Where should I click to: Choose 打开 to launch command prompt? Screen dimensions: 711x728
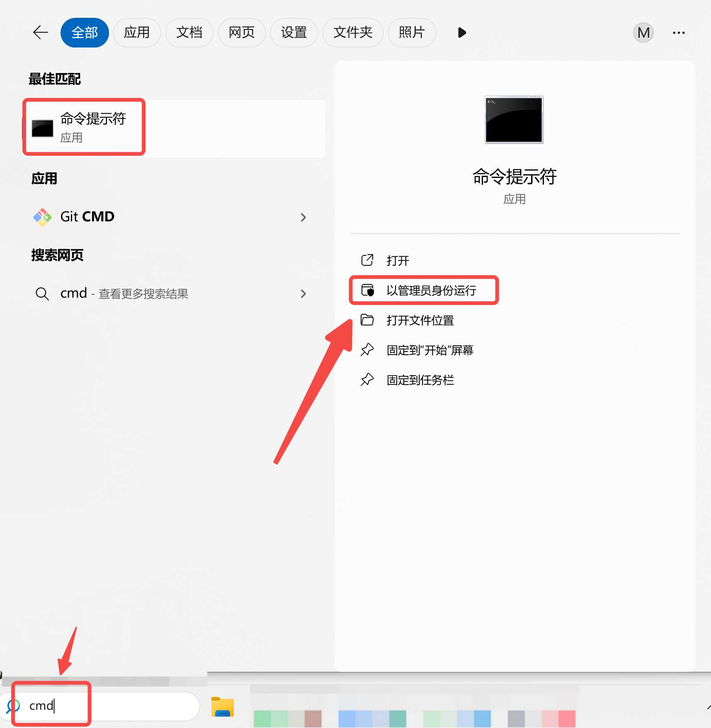tap(514, 260)
